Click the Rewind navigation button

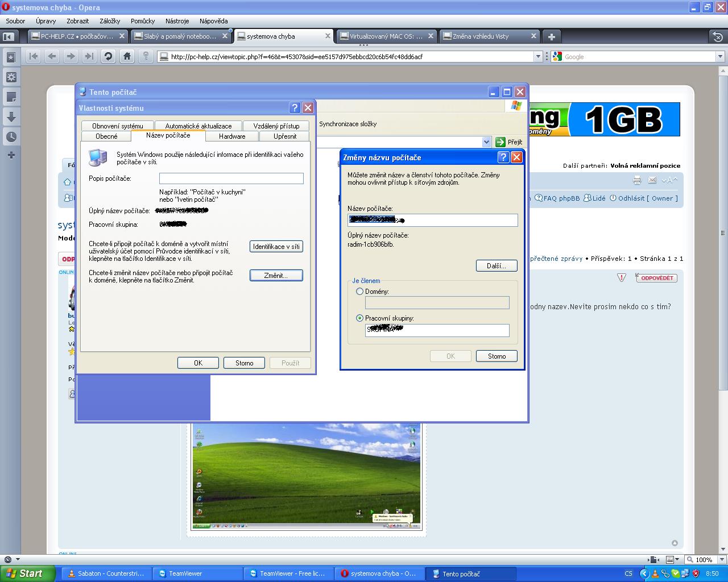point(34,56)
